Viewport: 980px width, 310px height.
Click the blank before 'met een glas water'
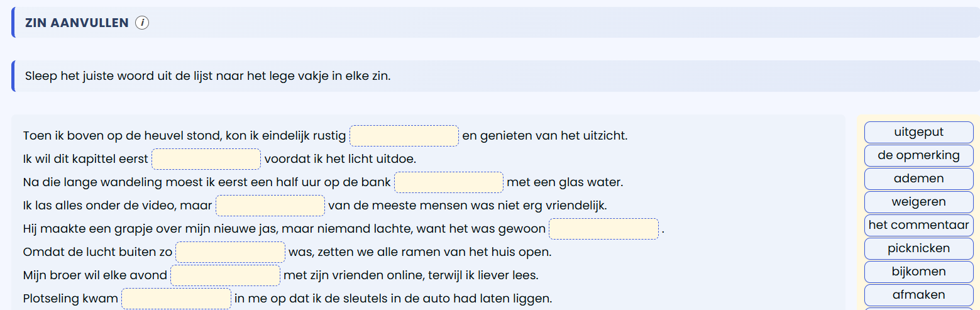tap(449, 182)
